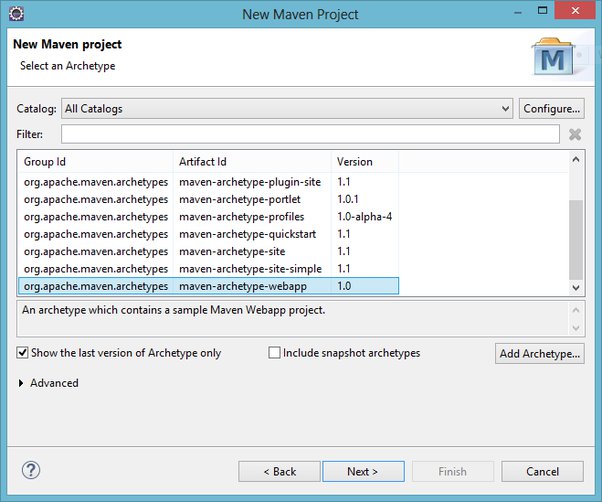This screenshot has height=502, width=602.
Task: Close the New Maven Project dialog
Action: click(575, 10)
